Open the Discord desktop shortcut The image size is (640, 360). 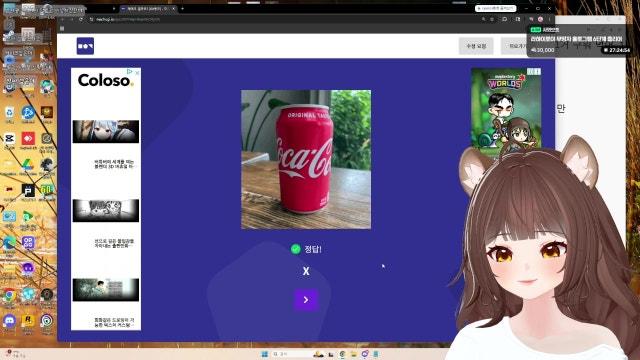click(9, 321)
